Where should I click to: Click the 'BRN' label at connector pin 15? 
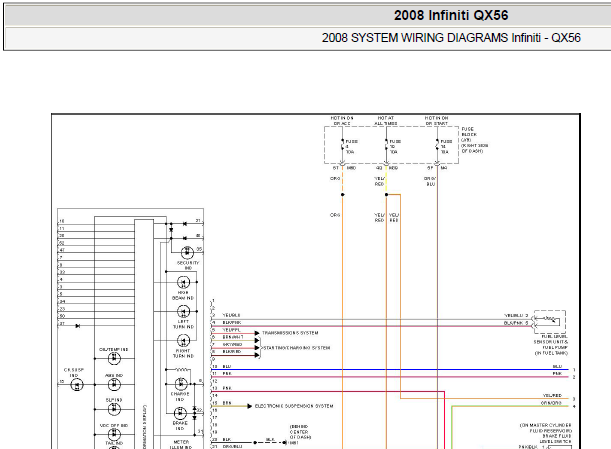[x=227, y=403]
